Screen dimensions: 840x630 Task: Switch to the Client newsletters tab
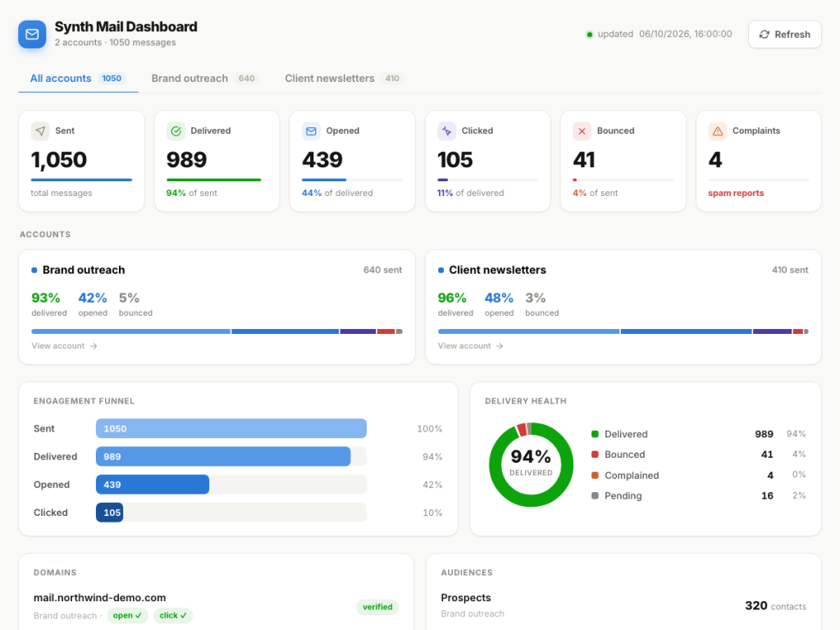click(343, 78)
